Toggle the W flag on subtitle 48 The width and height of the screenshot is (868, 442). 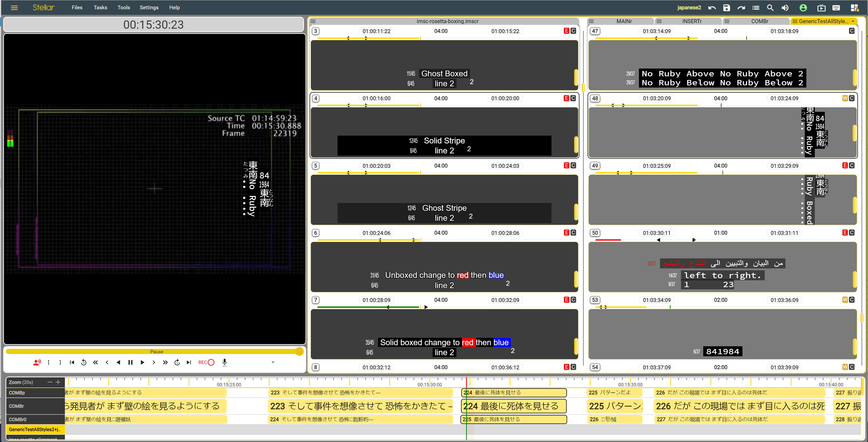(845, 98)
